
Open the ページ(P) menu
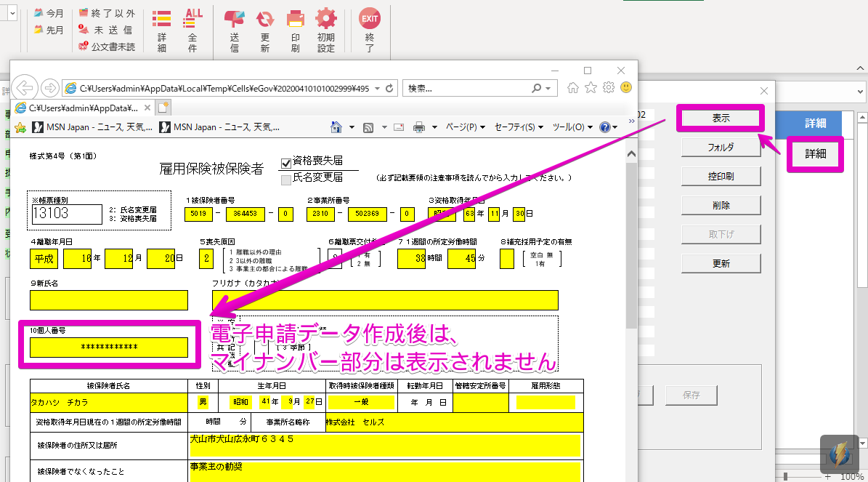point(465,127)
